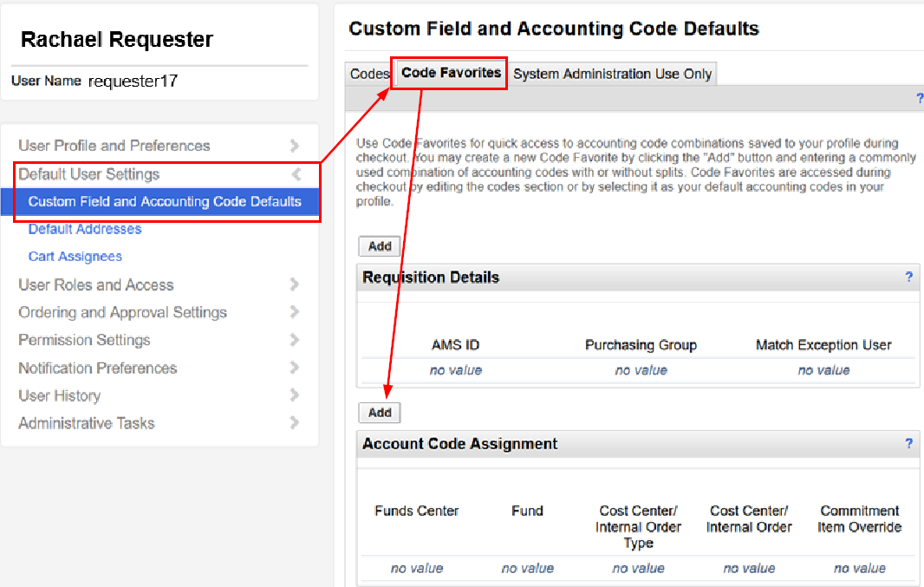Expand Permission Settings menu
924x587 pixels.
coord(295,340)
